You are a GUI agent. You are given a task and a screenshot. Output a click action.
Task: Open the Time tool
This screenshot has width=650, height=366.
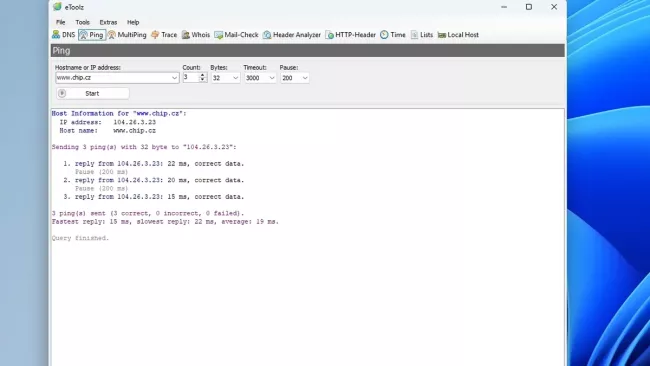click(393, 35)
